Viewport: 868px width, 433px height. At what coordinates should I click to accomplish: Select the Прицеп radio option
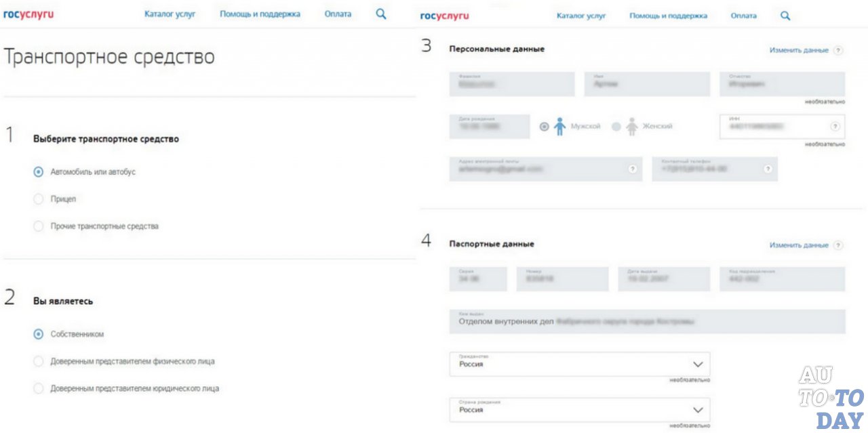point(39,199)
